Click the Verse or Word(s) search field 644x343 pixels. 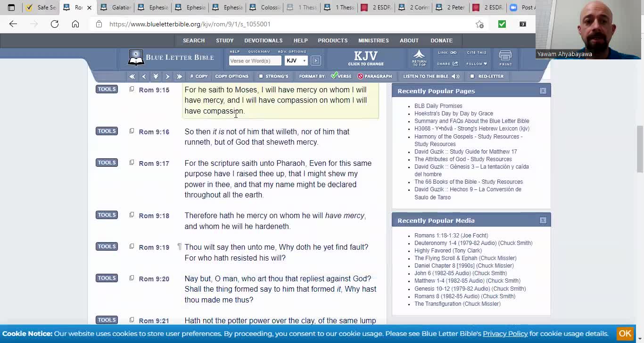click(x=255, y=60)
